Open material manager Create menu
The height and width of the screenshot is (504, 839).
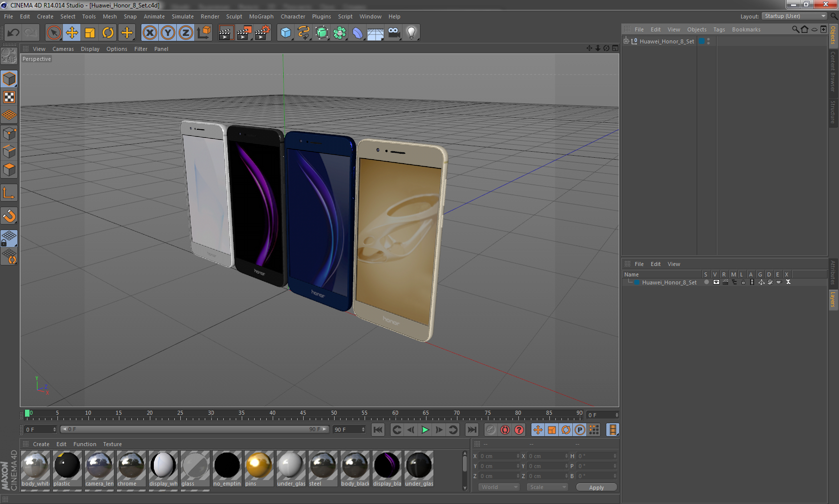(x=41, y=444)
